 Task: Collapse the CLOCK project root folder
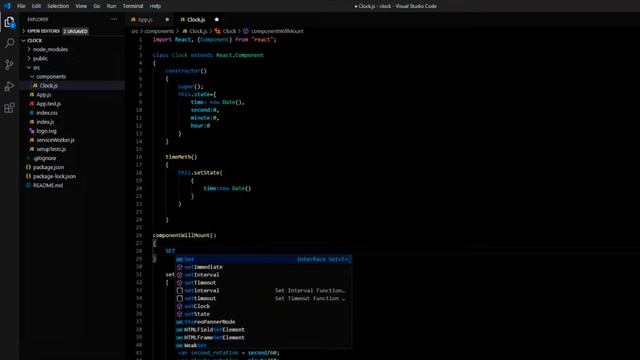[x=33, y=40]
